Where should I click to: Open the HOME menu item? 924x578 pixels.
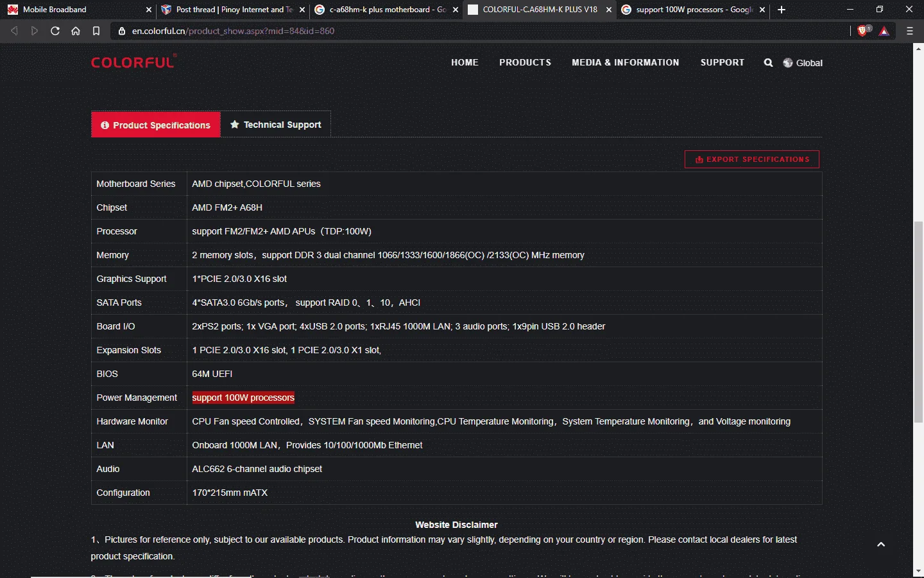click(465, 62)
